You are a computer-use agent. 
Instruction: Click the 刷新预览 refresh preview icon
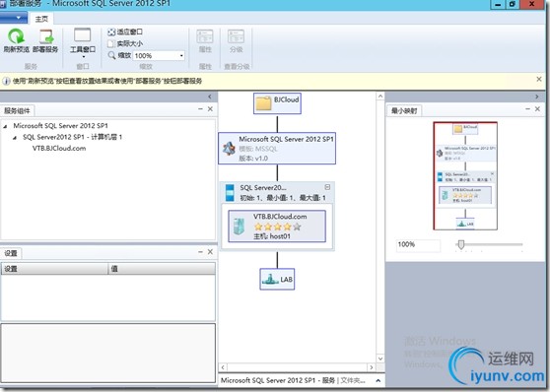point(16,36)
